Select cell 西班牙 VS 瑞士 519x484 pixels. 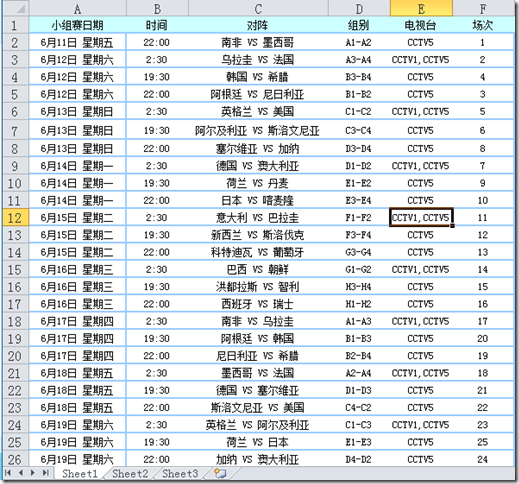(258, 304)
